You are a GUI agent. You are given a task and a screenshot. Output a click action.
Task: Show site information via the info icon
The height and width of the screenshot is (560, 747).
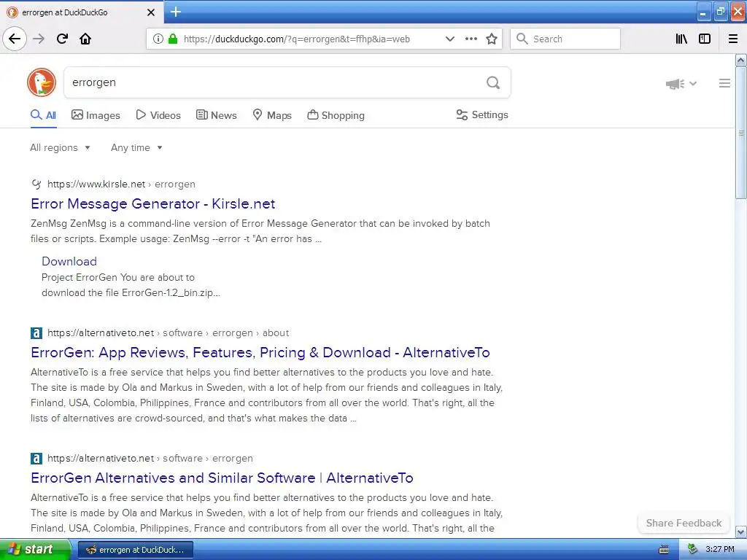pyautogui.click(x=158, y=39)
